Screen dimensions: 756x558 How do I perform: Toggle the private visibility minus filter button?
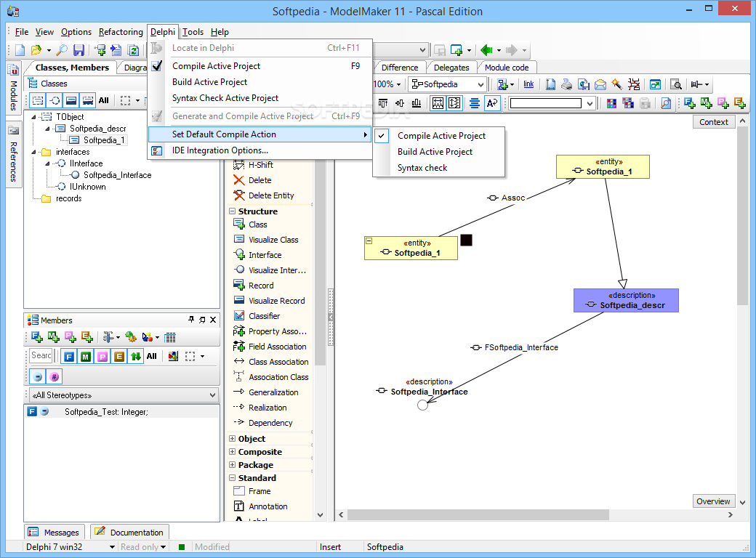click(x=38, y=376)
